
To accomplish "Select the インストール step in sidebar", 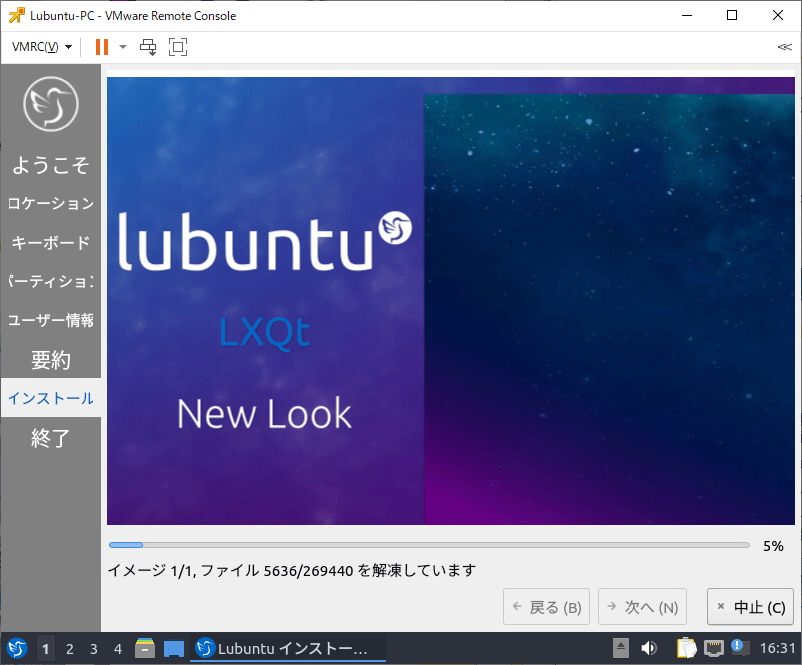I will click(51, 398).
